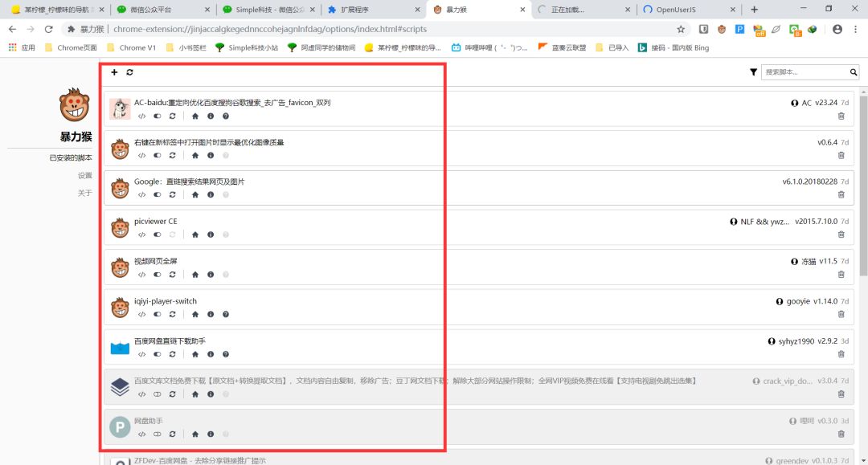The height and width of the screenshot is (465, 868).
Task: Check update for AC-baidu script
Action: point(173,116)
